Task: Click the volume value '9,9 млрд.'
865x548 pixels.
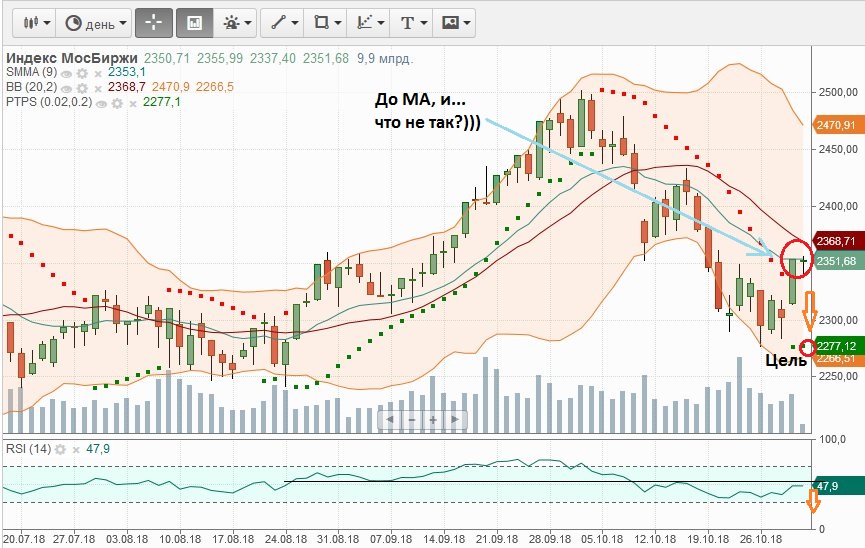Action: pyautogui.click(x=385, y=58)
